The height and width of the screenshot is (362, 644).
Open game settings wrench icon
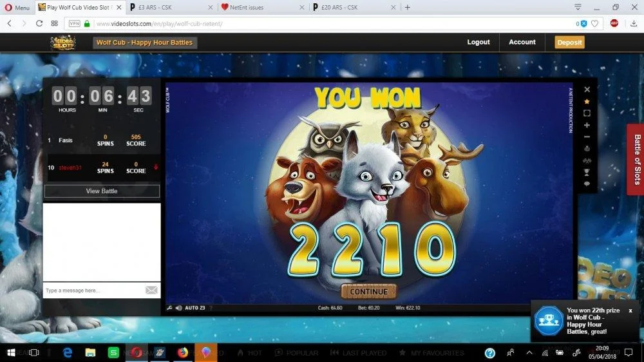169,308
